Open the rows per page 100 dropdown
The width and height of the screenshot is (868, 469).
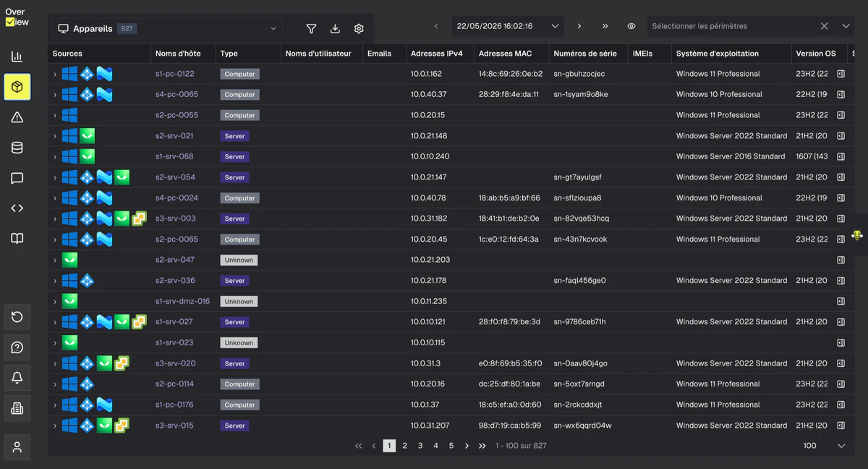824,446
